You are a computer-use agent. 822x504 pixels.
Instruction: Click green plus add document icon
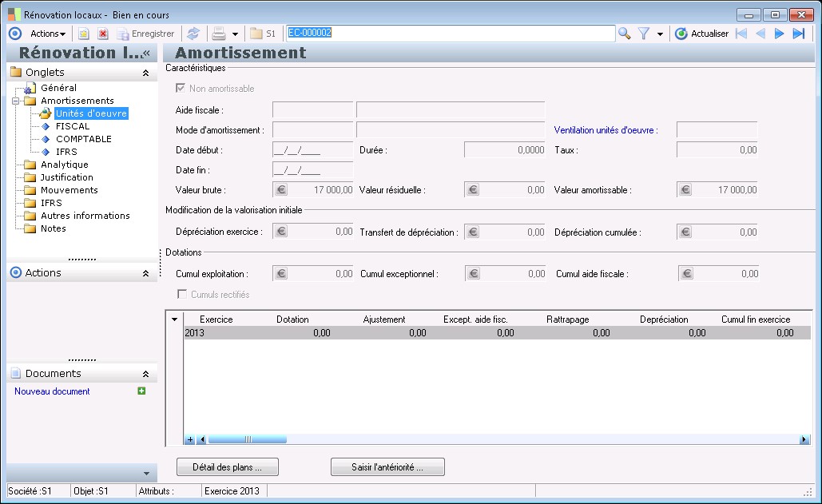(141, 391)
